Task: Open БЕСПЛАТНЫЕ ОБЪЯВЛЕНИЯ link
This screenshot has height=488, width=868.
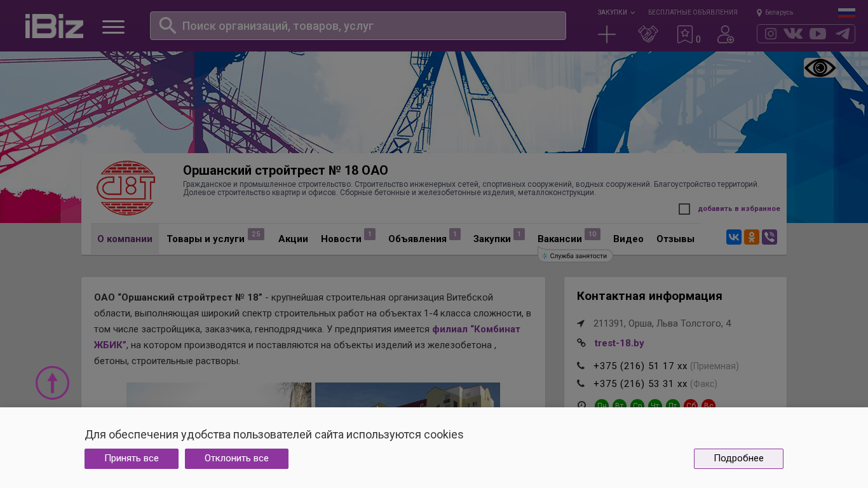Action: point(693,12)
